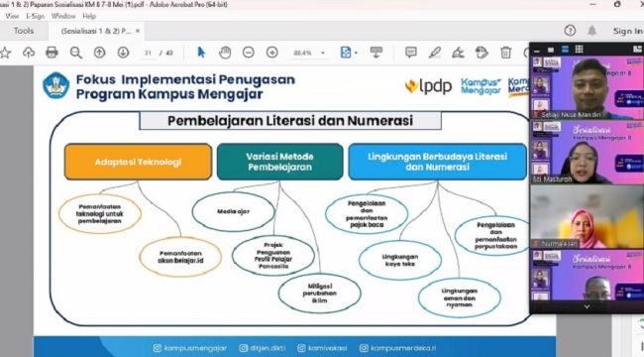The image size is (644, 357).
Task: Open the View menu
Action: (x=12, y=16)
